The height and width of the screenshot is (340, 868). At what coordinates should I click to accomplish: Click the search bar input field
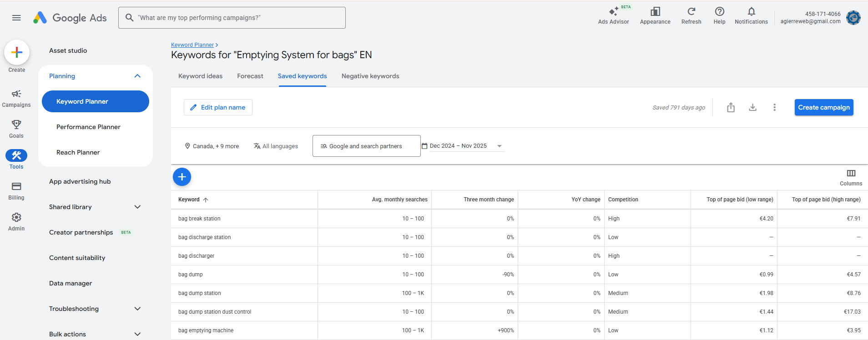pos(237,18)
